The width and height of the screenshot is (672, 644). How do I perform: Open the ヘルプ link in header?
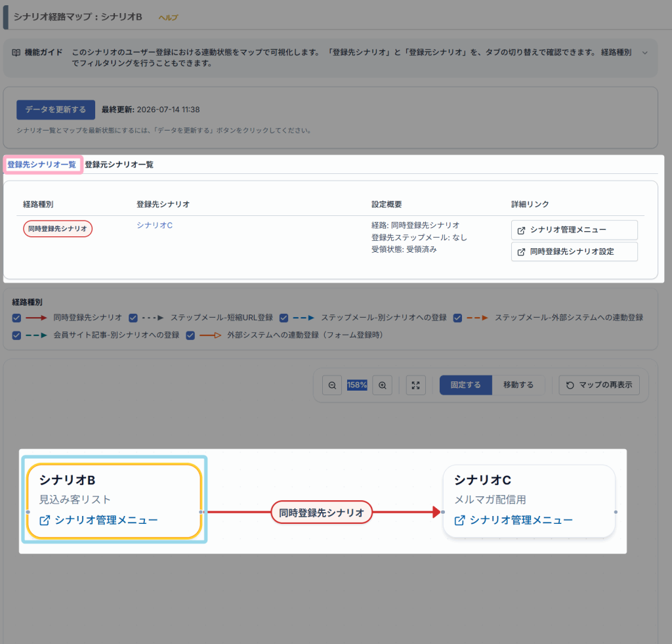[168, 18]
